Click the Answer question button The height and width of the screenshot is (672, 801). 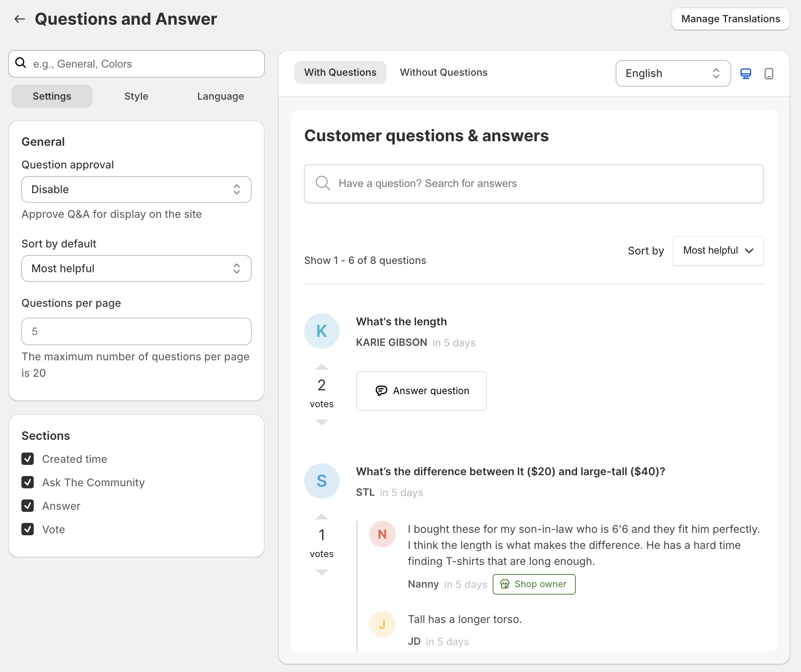421,391
